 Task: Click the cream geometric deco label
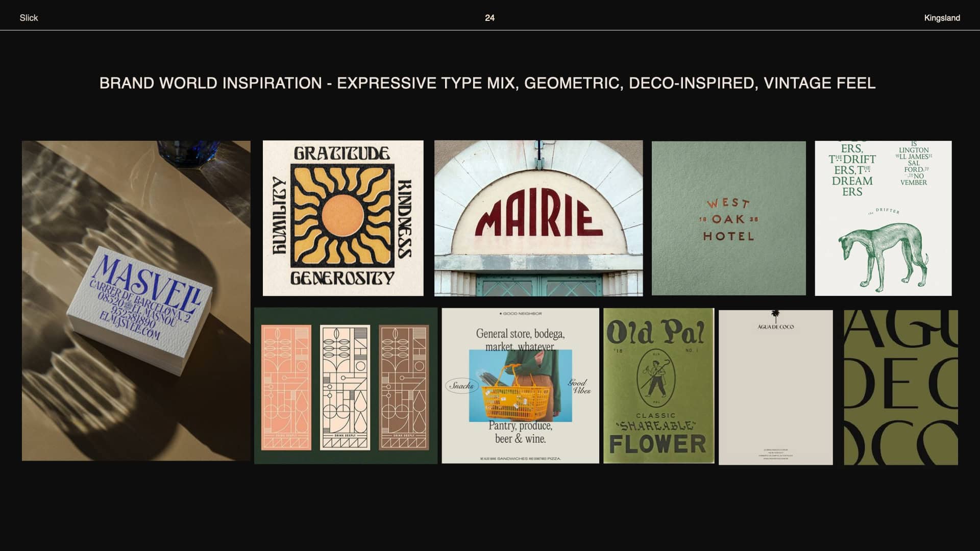[x=345, y=388]
